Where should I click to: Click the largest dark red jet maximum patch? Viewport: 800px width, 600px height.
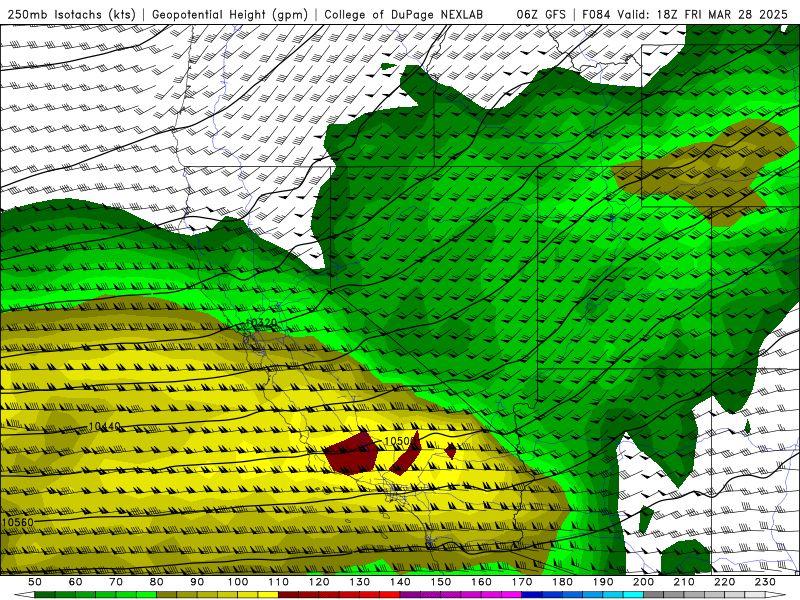352,454
